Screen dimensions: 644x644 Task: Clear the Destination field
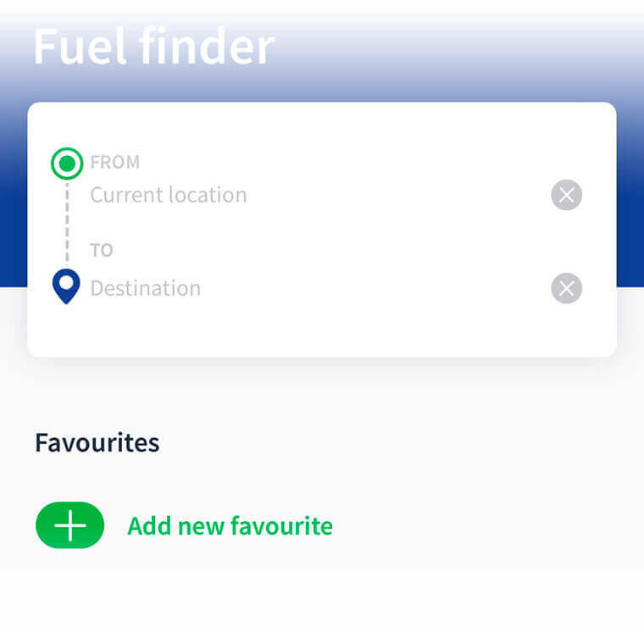pos(566,289)
